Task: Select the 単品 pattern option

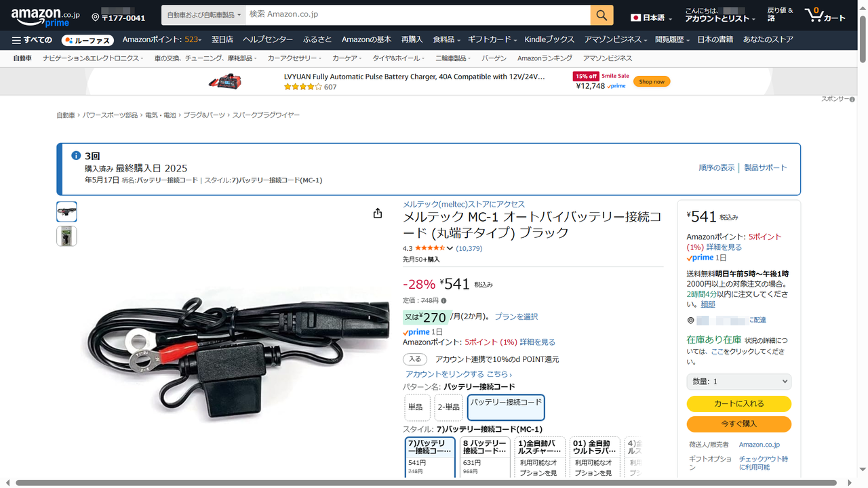Action: (x=416, y=407)
